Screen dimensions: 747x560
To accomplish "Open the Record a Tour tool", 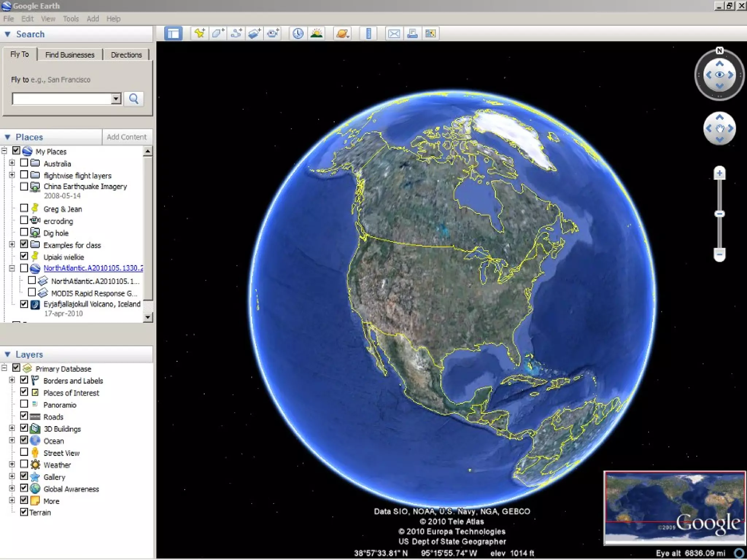I will pos(273,34).
